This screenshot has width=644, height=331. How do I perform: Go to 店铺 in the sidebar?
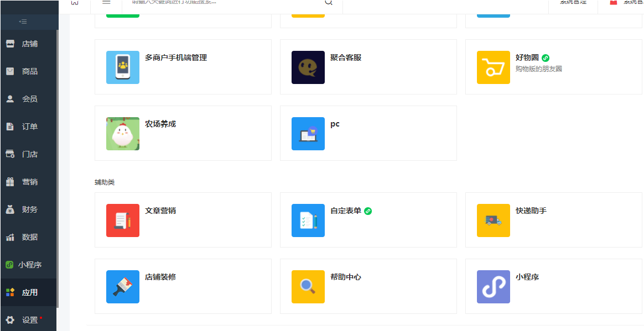tap(29, 44)
